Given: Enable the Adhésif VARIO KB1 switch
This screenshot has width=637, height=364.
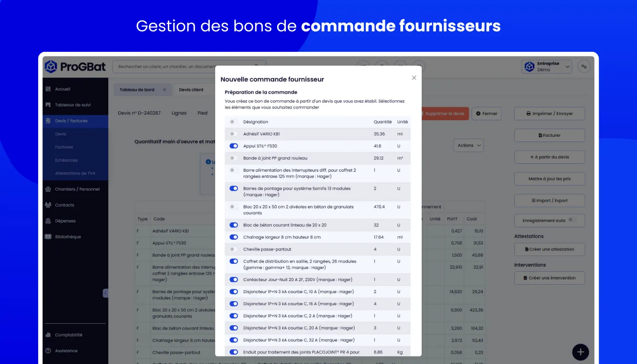Looking at the screenshot, I should pos(234,134).
